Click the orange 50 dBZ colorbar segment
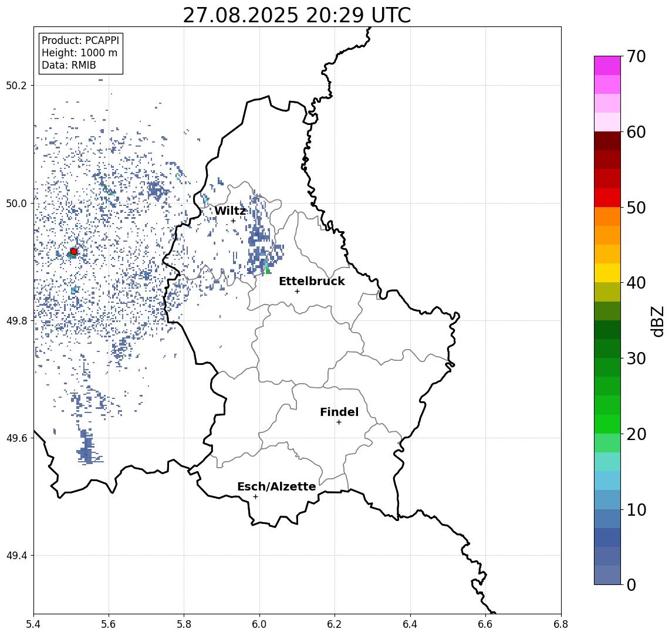 pyautogui.click(x=607, y=216)
